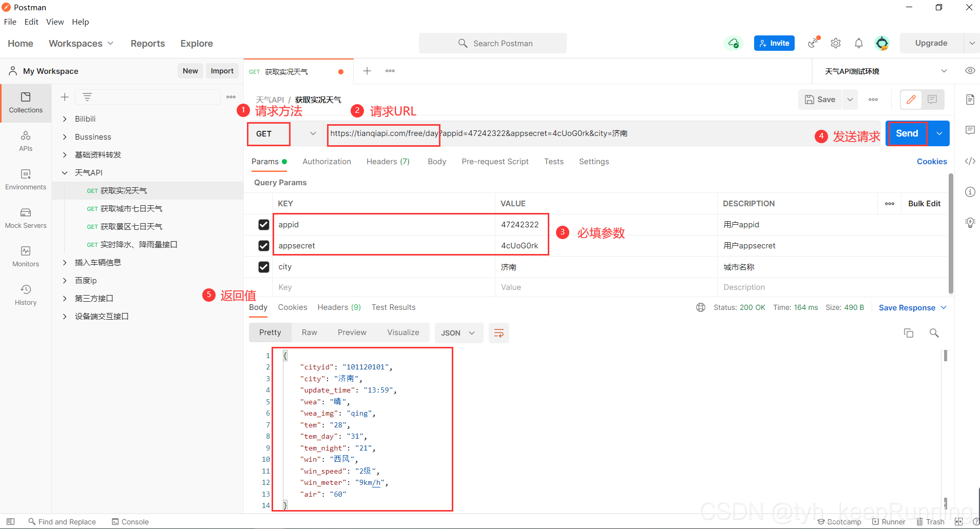
Task: Open the user avatar menu
Action: 882,43
